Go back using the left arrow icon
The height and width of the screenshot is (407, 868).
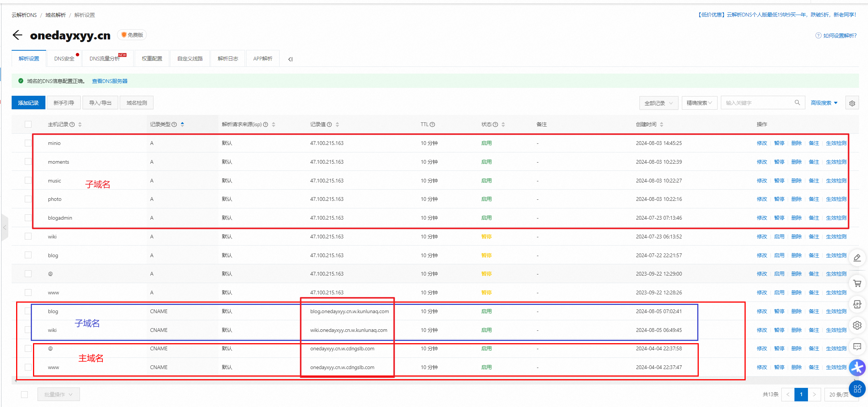pos(17,35)
